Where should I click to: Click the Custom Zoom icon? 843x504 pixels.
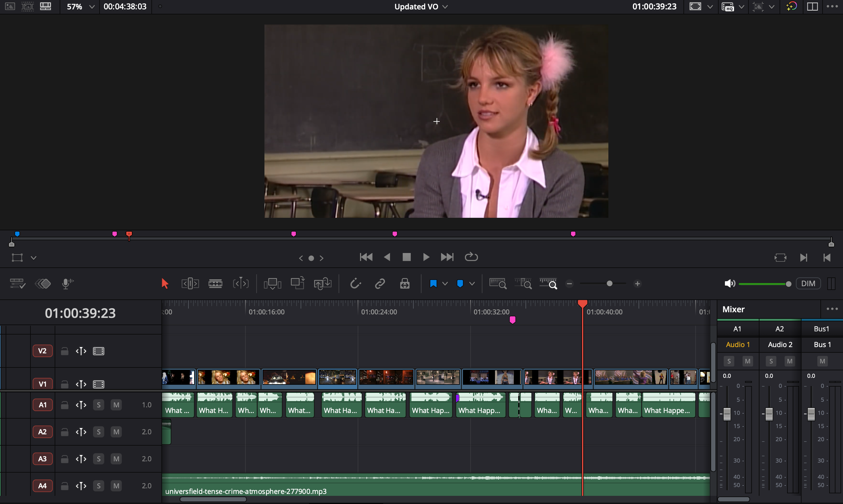[x=548, y=284]
